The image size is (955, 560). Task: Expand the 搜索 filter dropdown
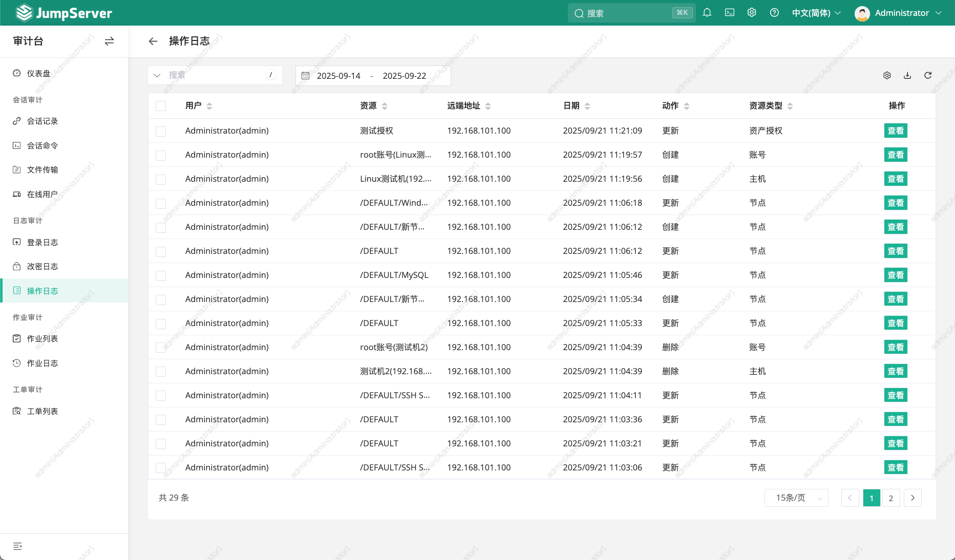tap(157, 75)
